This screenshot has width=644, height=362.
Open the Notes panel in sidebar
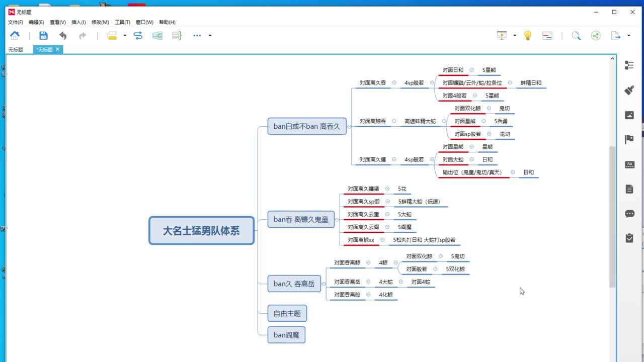629,190
